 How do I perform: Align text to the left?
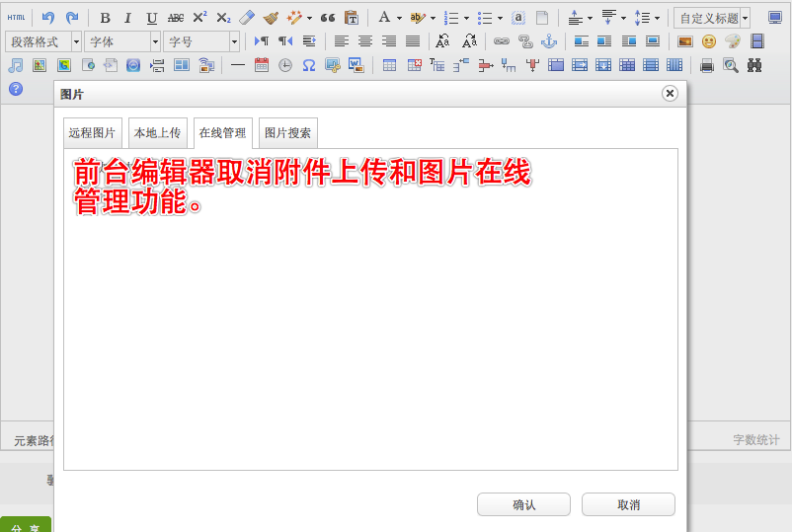pyautogui.click(x=342, y=41)
